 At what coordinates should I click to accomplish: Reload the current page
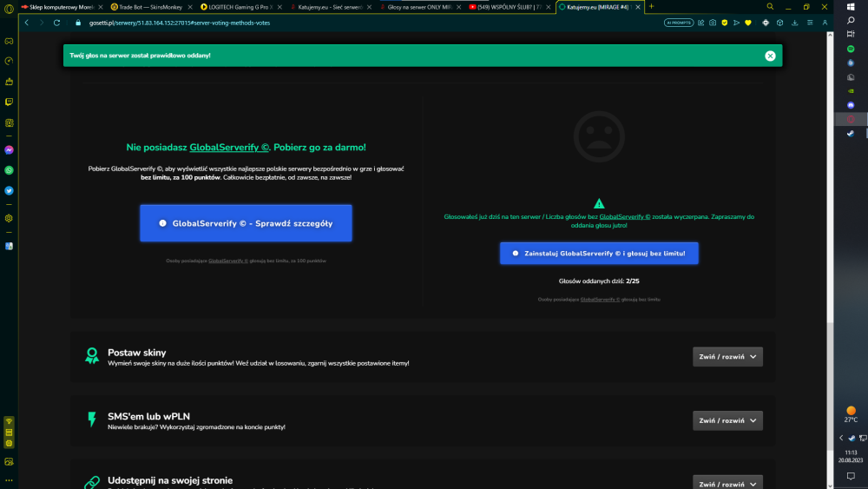(x=56, y=23)
